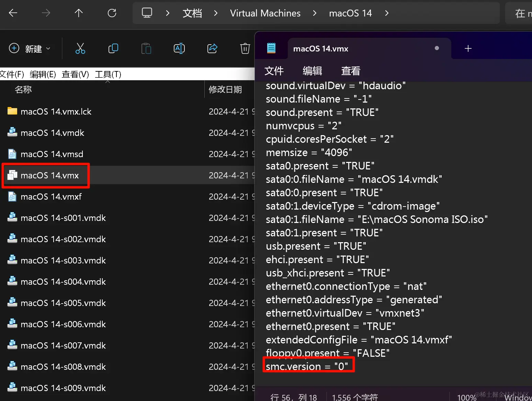Open Notepad 查看 menu
Image resolution: width=532 pixels, height=401 pixels.
tap(351, 71)
